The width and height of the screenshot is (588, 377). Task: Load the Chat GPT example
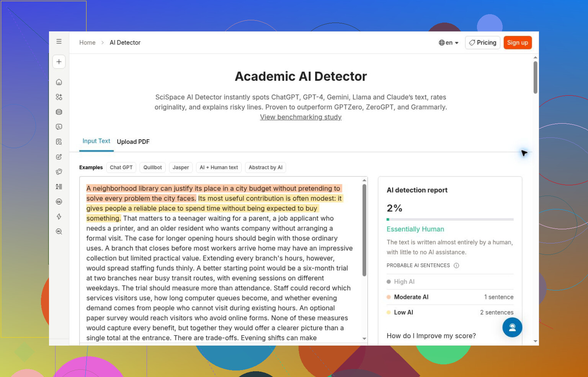[x=121, y=167]
